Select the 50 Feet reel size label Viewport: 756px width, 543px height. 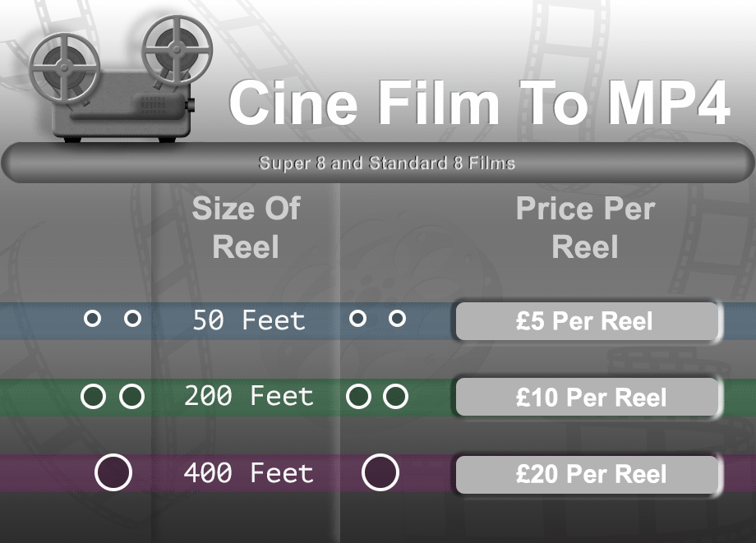249,320
